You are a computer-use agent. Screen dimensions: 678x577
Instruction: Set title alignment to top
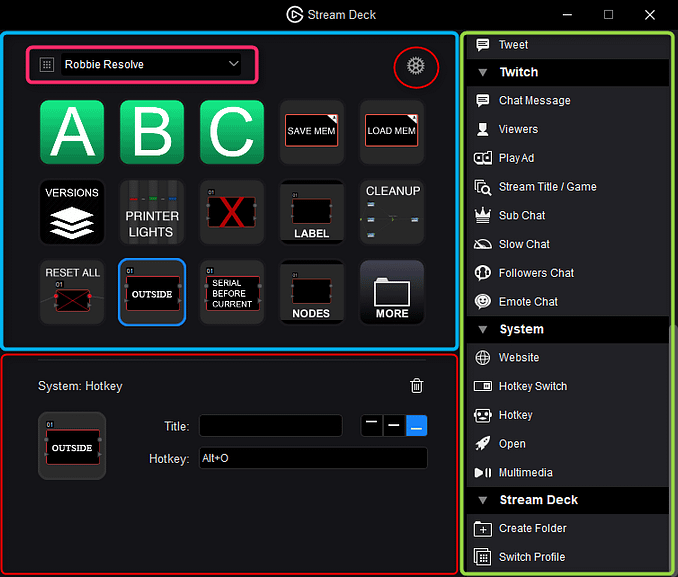[371, 426]
